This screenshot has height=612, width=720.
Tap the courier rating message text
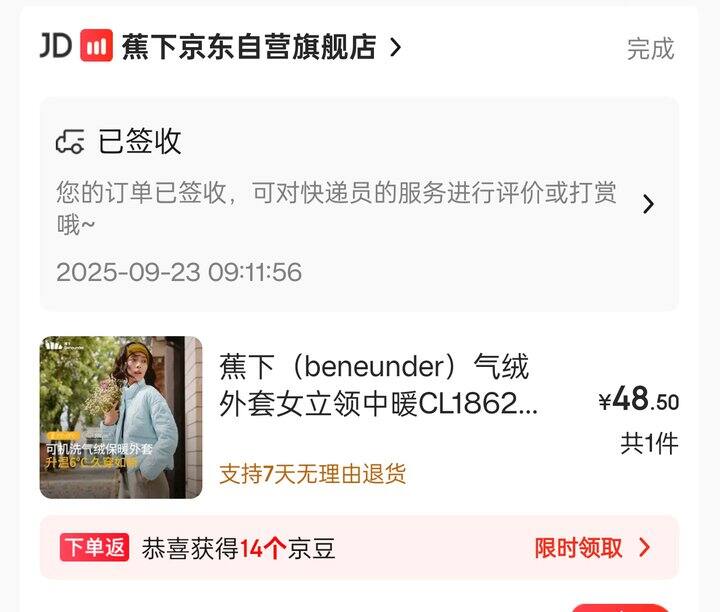(336, 208)
